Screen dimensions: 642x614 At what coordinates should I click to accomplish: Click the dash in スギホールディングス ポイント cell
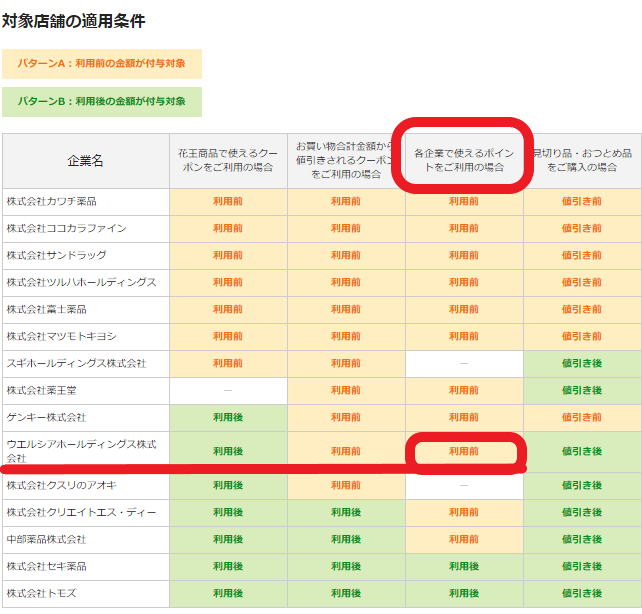pyautogui.click(x=464, y=363)
